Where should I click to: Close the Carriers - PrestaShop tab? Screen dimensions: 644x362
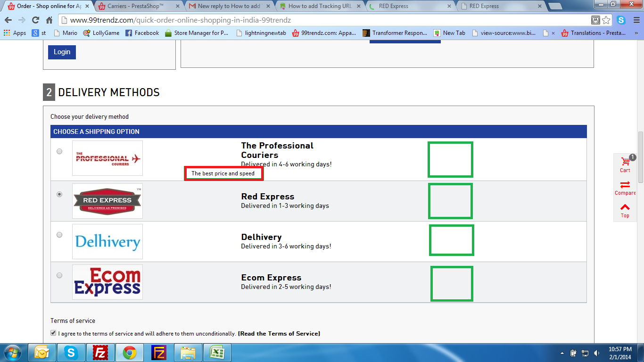(x=178, y=6)
